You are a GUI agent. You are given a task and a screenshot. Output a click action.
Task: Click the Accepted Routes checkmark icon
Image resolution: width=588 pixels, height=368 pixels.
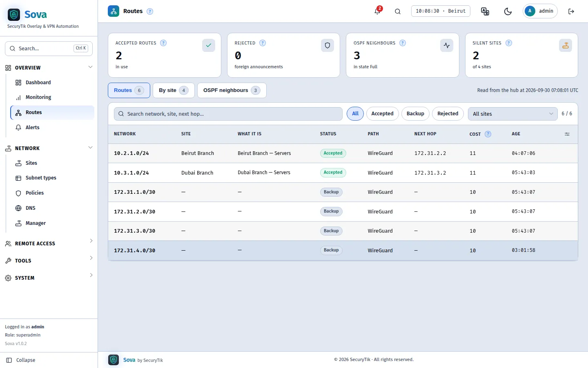pyautogui.click(x=209, y=45)
